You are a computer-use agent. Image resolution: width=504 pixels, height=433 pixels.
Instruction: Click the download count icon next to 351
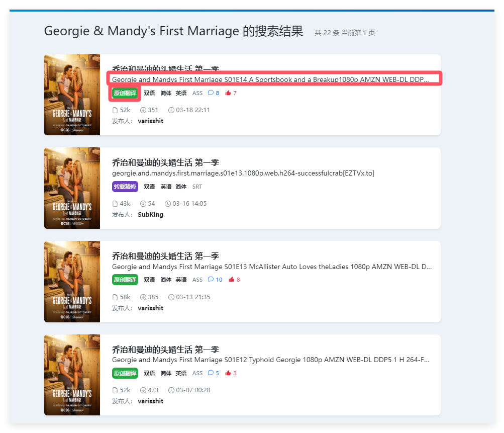[143, 110]
